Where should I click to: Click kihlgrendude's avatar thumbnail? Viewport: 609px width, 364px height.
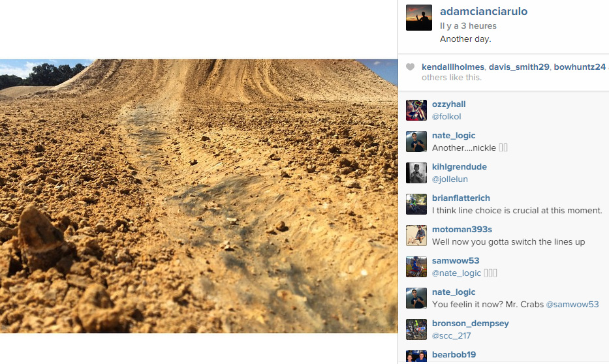point(416,173)
